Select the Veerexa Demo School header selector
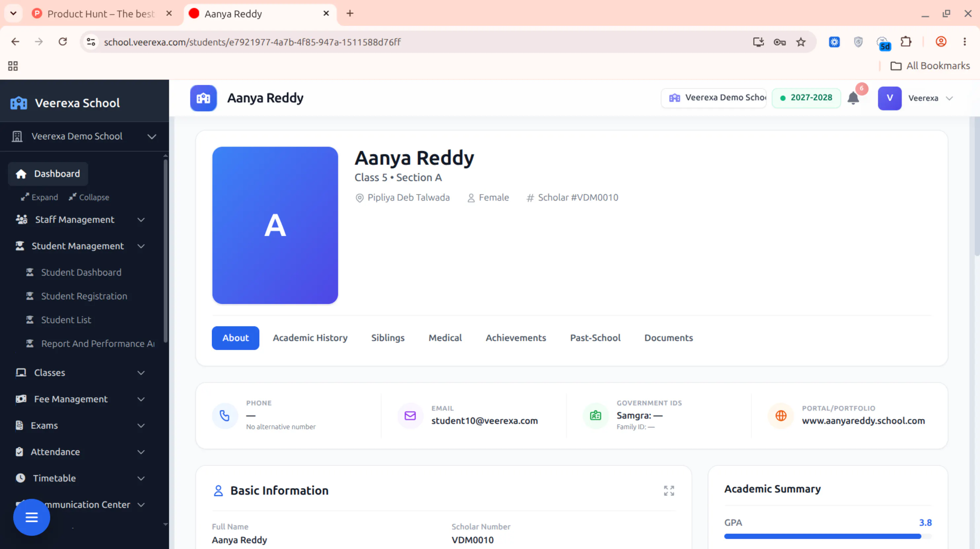Viewport: 980px width, 549px height. point(714,98)
